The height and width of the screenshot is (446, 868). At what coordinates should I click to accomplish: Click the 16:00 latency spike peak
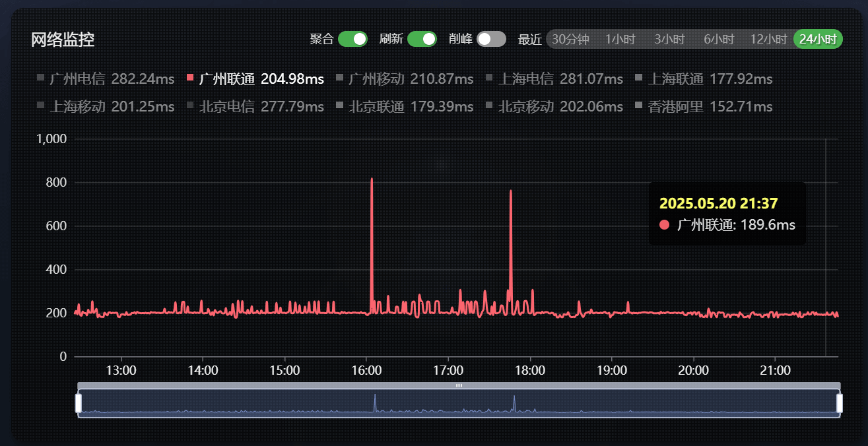tap(372, 179)
